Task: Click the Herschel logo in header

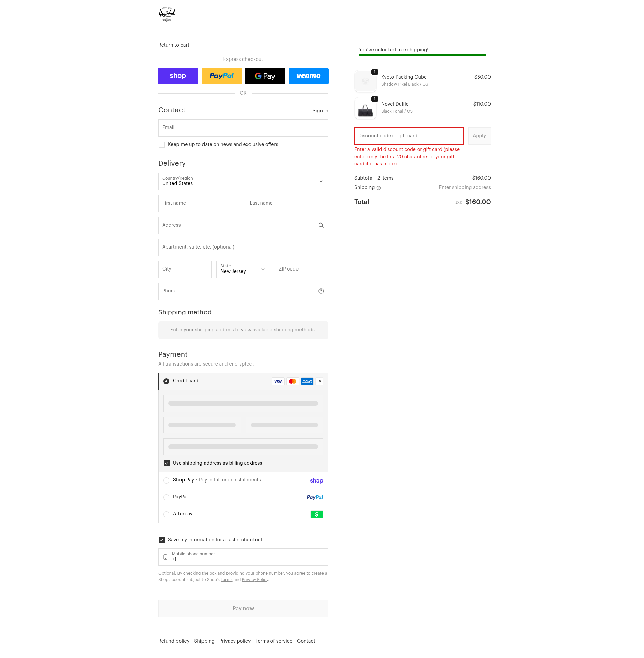Action: (167, 14)
